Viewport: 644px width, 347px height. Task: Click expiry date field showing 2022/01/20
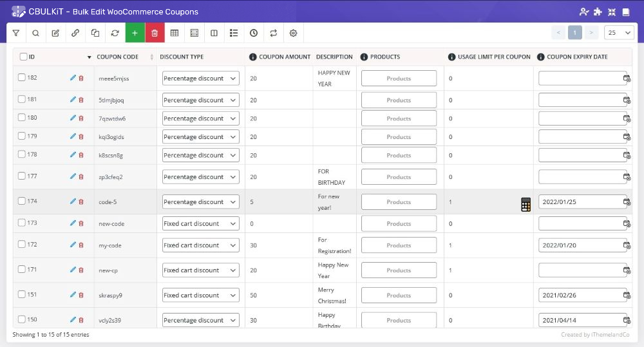tap(580, 245)
